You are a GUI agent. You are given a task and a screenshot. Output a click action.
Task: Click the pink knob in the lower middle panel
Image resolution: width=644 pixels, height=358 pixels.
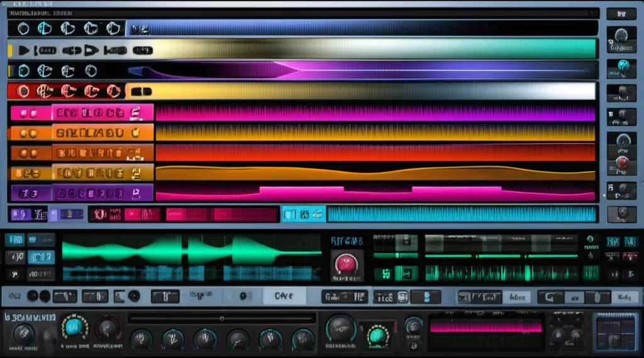pos(347,263)
